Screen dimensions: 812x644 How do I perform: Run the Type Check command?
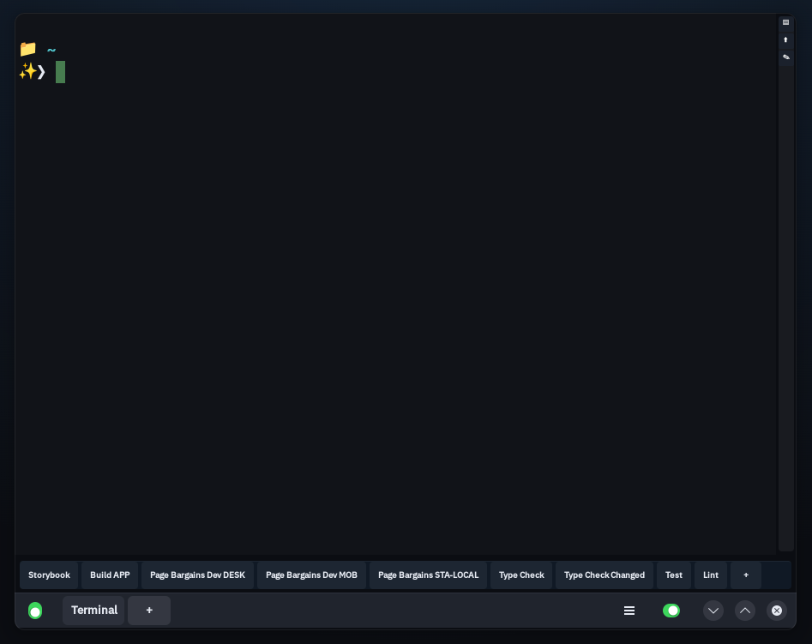coord(521,575)
